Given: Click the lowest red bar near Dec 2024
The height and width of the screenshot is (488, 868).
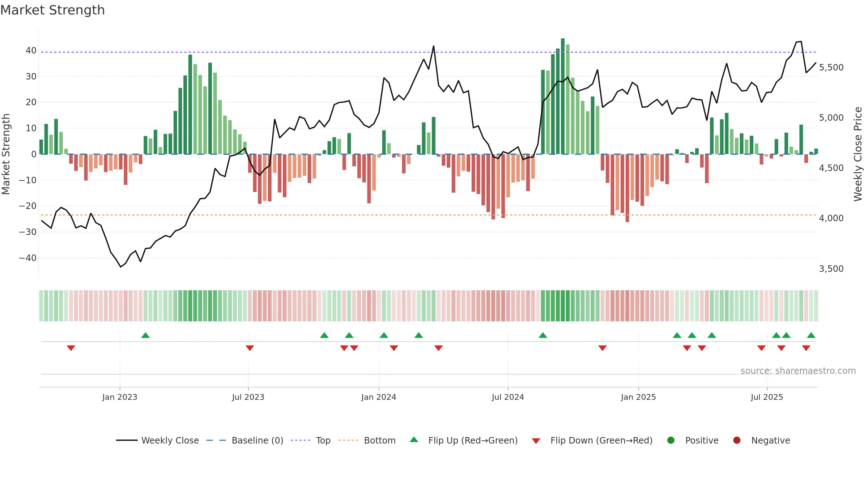Looking at the screenshot, I should (627, 188).
